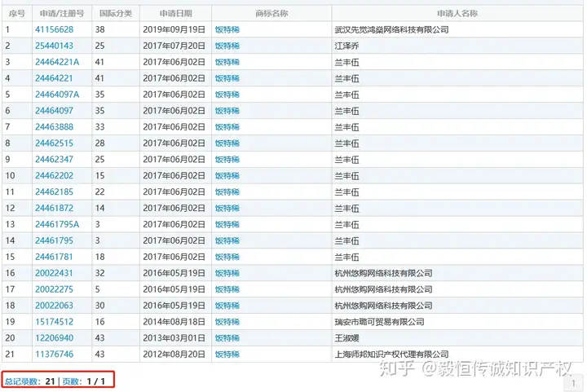Click 饭特稀 trademark link in the 12206940 row
This screenshot has width=587, height=392.
coord(227,337)
